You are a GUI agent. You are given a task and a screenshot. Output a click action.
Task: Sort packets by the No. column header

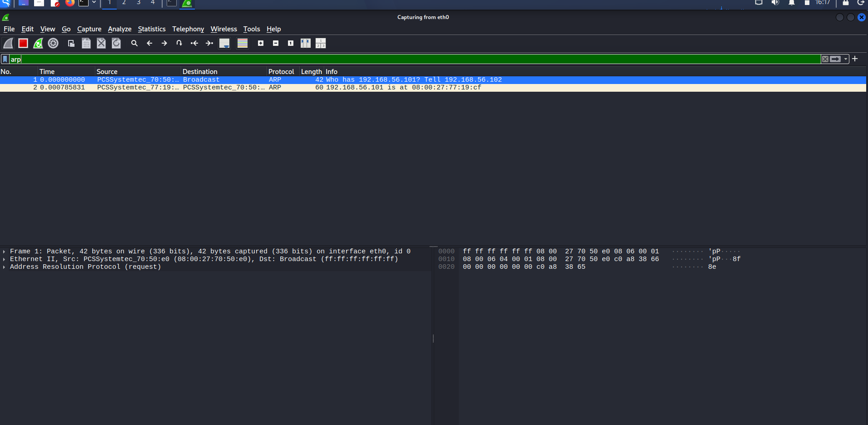click(19, 72)
